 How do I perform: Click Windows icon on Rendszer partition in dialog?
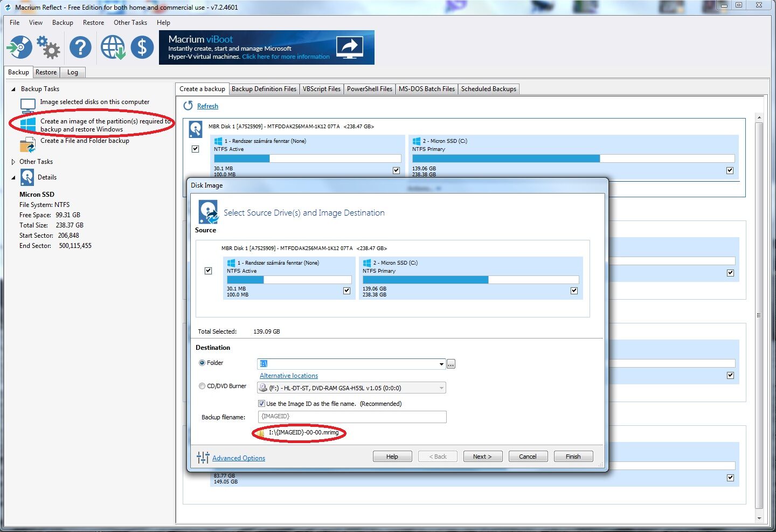pyautogui.click(x=231, y=263)
